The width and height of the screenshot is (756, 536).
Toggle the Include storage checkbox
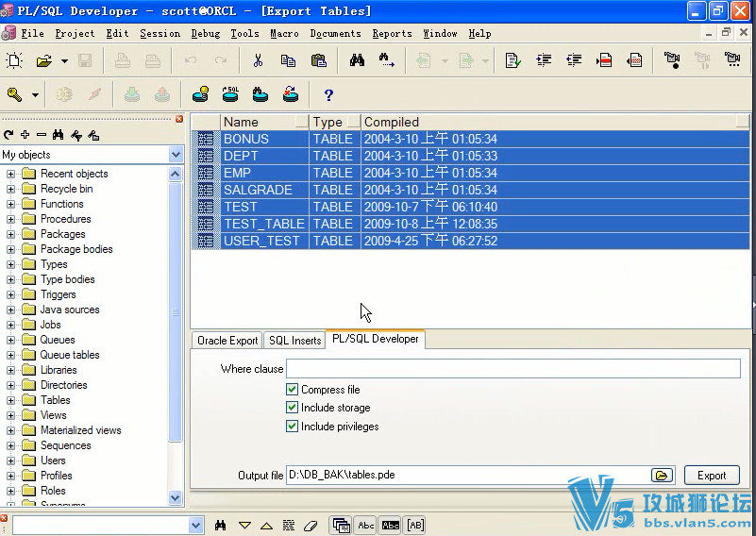click(x=292, y=408)
